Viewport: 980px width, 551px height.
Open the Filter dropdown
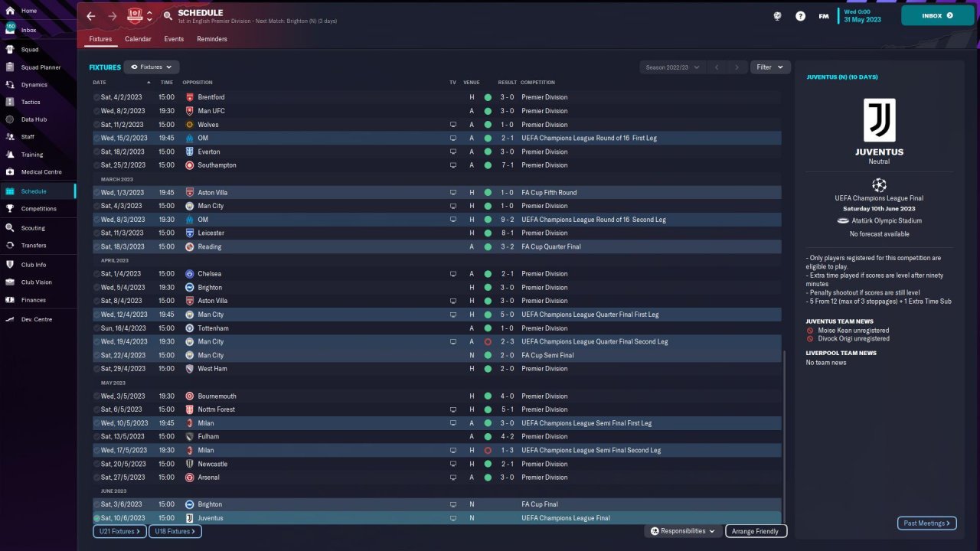pyautogui.click(x=770, y=67)
